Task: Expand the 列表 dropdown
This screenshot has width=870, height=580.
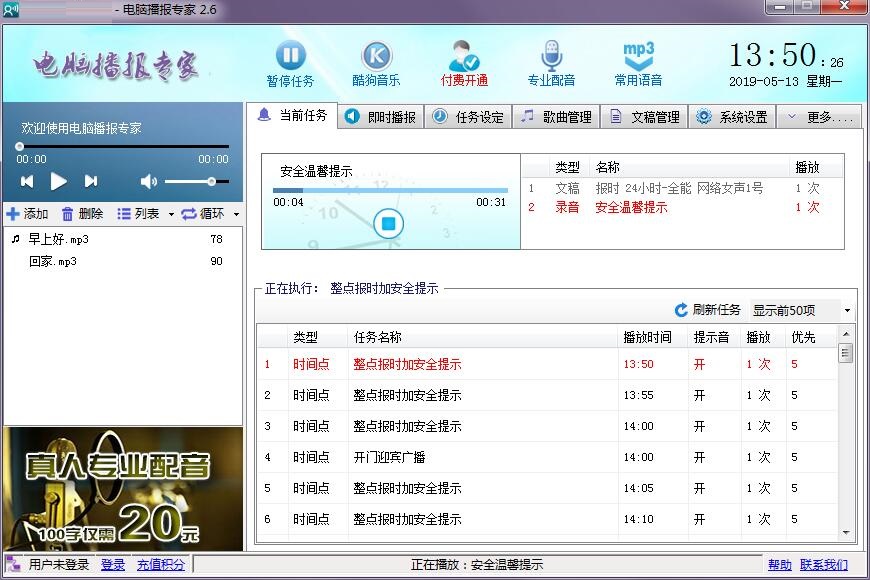Action: tap(145, 214)
